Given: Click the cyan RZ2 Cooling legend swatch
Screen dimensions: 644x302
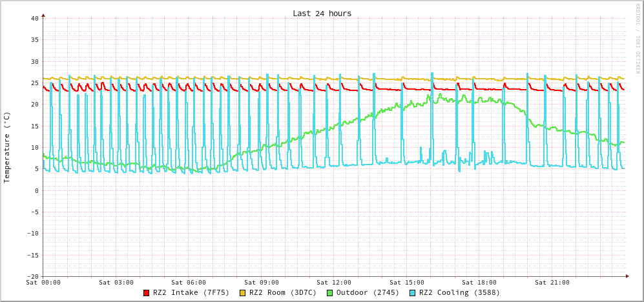Looking at the screenshot, I should [x=413, y=293].
